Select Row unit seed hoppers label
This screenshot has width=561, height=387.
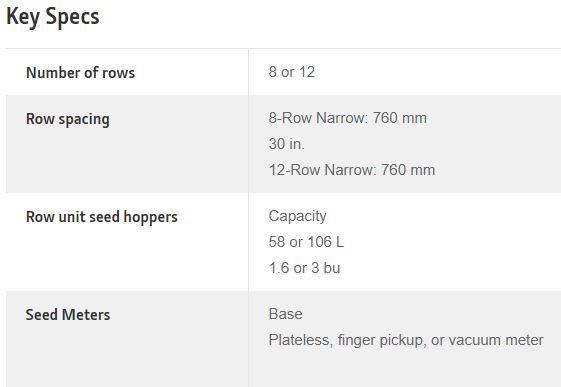click(102, 217)
